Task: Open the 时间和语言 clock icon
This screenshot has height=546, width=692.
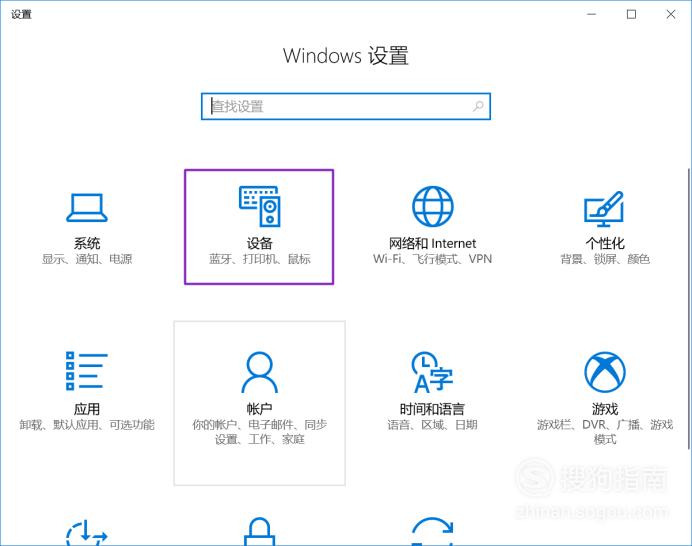Action: click(x=432, y=372)
